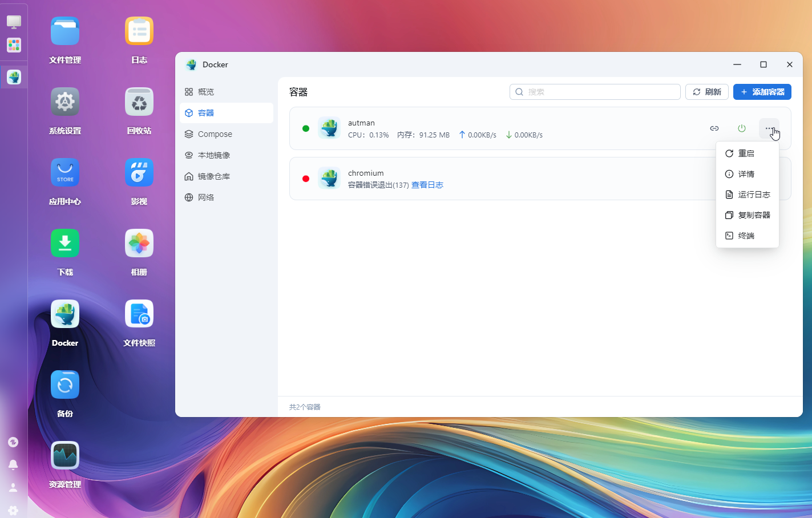Click the notification bell in left dock
This screenshot has height=518, width=812.
click(13, 465)
